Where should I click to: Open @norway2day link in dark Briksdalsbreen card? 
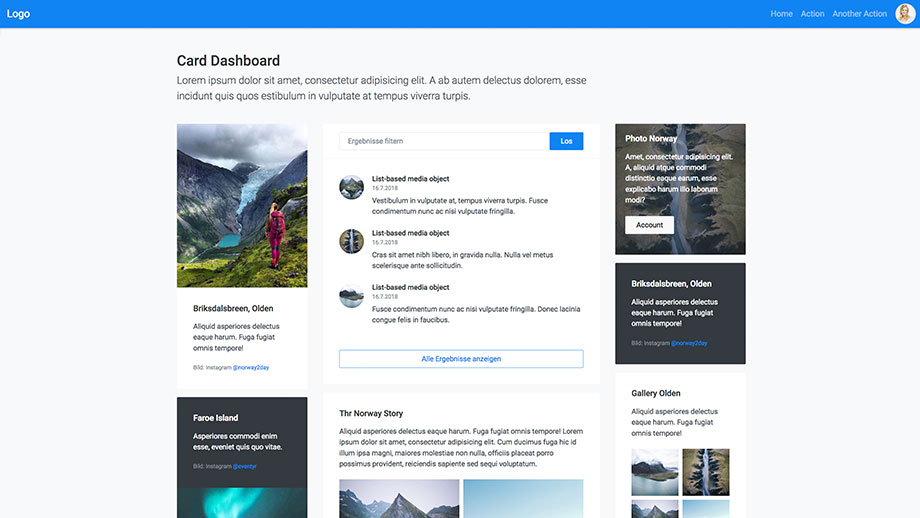tap(689, 343)
